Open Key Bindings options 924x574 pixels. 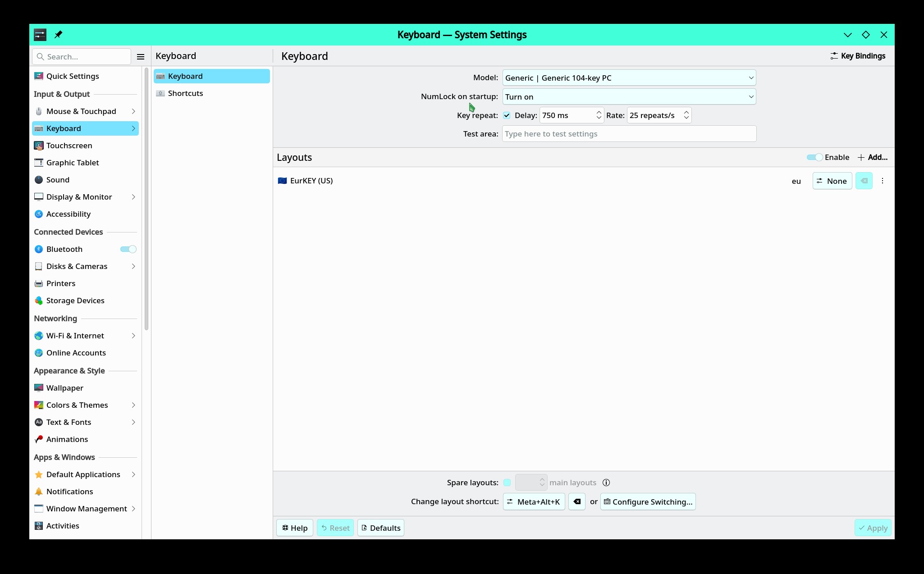pyautogui.click(x=858, y=56)
